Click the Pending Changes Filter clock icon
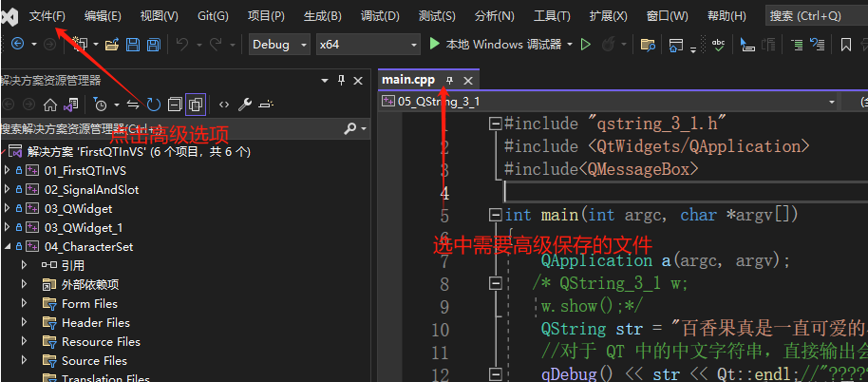Screen dimensions: 868x382 (101, 105)
